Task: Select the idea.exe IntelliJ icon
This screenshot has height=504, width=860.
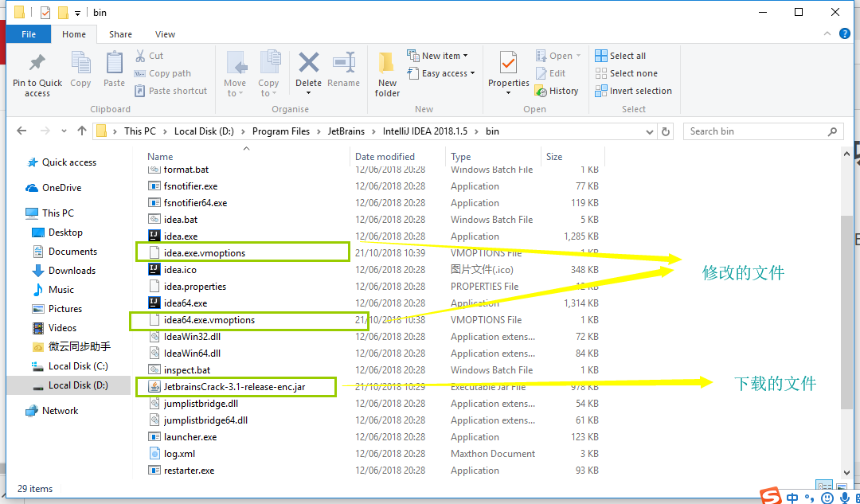Action: (x=154, y=236)
